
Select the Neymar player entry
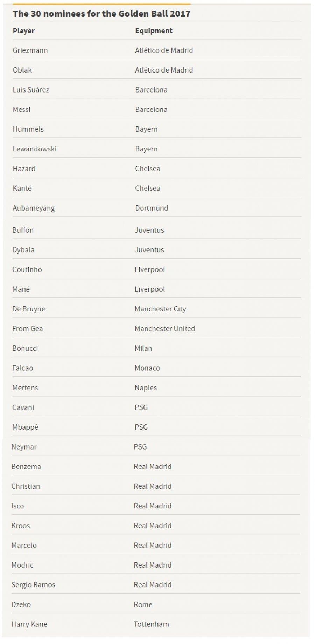tap(24, 447)
